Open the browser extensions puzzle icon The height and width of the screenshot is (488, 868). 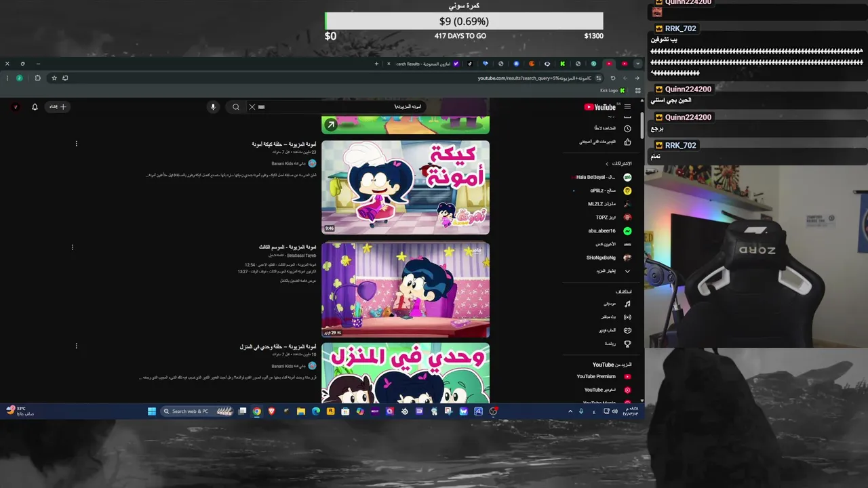coord(37,78)
